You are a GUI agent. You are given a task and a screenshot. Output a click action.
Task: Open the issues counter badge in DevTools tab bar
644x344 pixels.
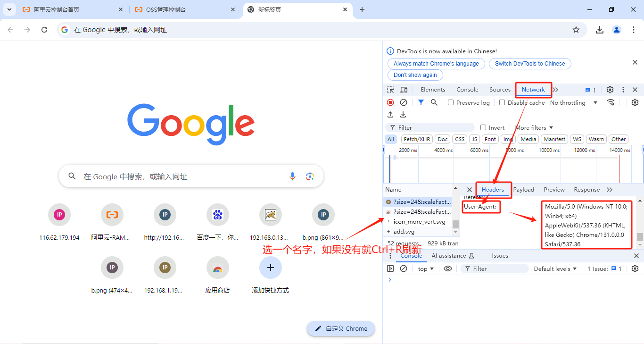[x=590, y=90]
